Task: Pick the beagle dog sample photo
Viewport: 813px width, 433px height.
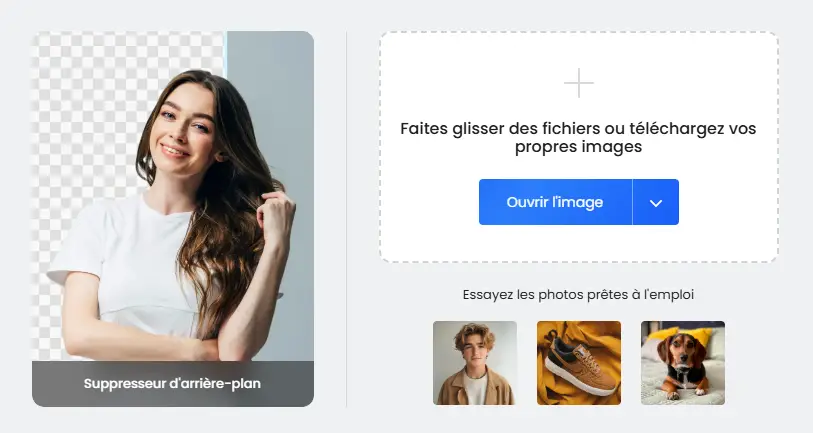Action: 683,363
